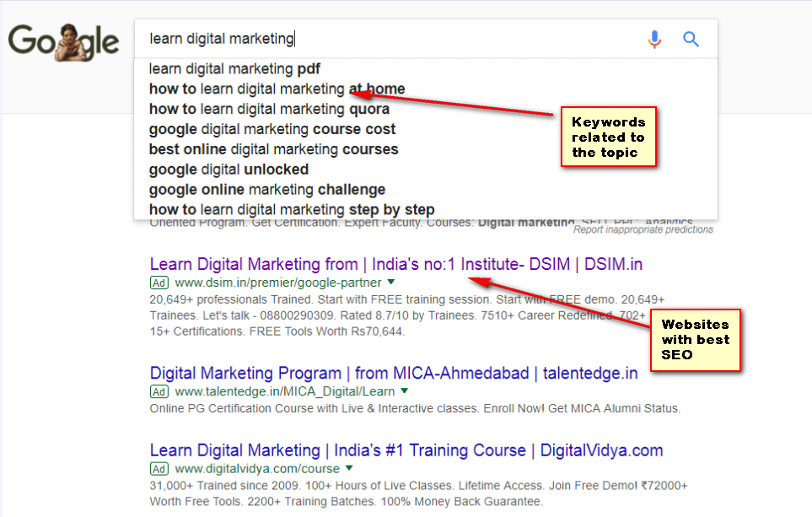Open the DigitalVidya.com 'Learn Digital Marketing' result
This screenshot has height=517, width=812.
(406, 450)
